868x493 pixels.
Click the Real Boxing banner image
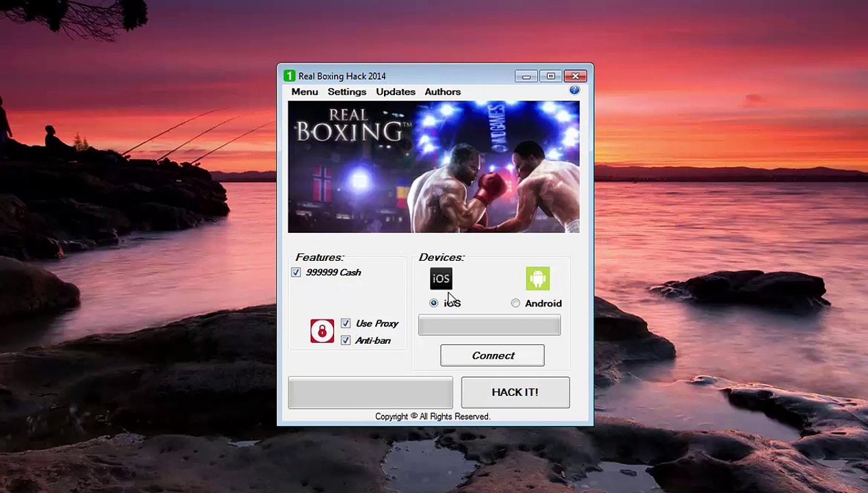[x=433, y=167]
